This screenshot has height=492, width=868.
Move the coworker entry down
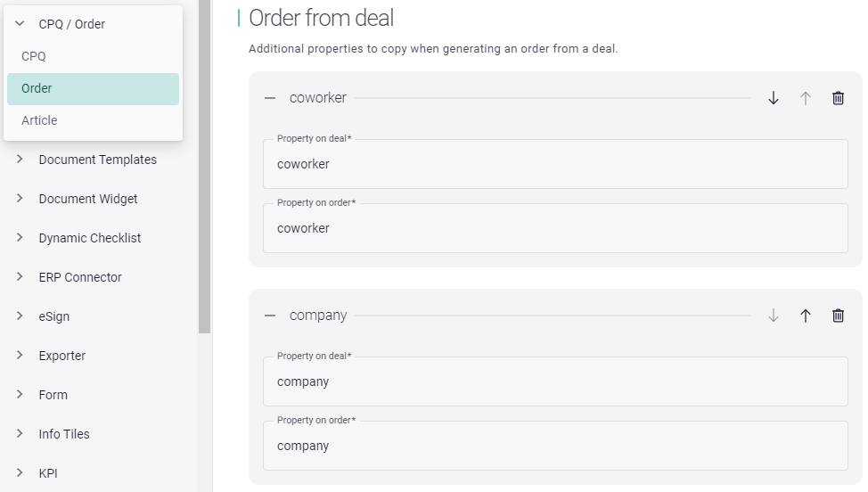774,98
